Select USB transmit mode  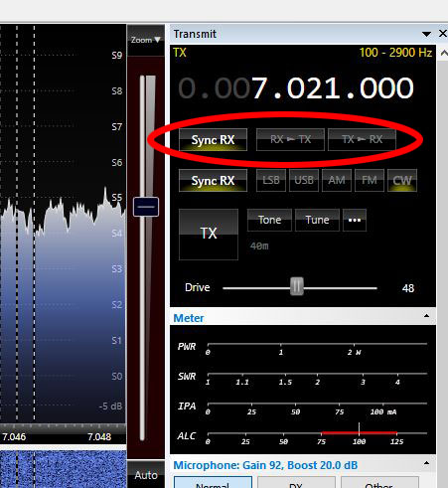coord(304,180)
